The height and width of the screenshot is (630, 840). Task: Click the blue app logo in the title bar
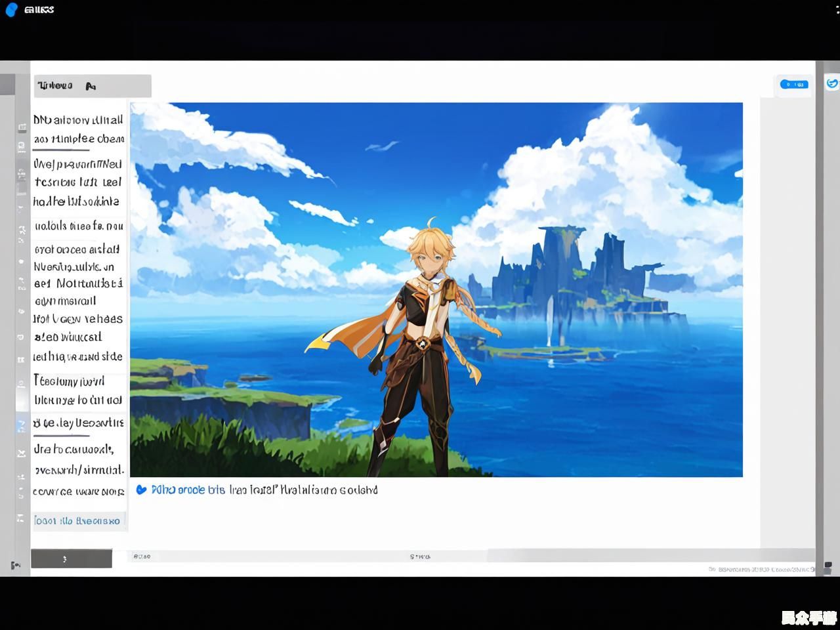11,10
